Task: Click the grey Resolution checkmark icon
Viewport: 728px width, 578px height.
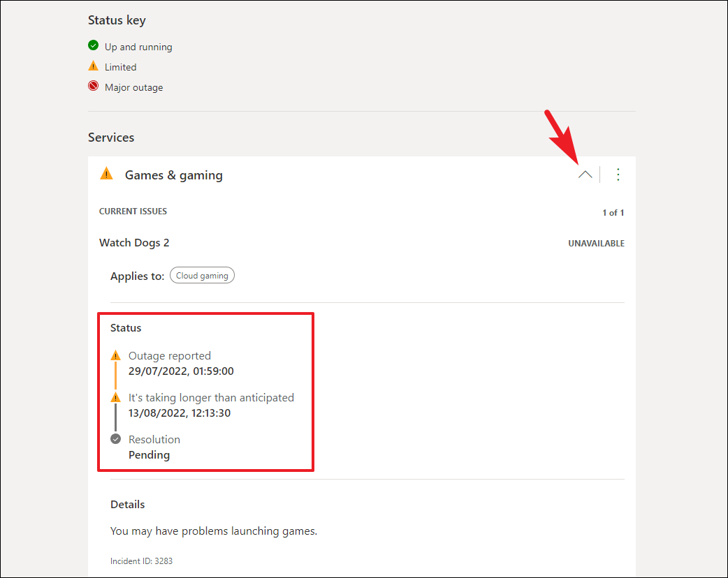Action: pos(115,439)
